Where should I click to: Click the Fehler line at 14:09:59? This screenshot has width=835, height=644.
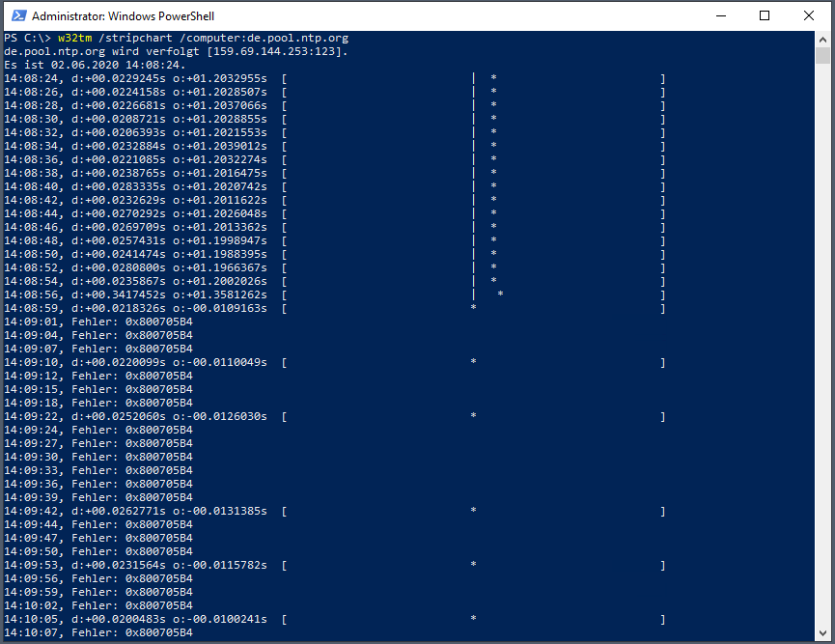click(98, 592)
